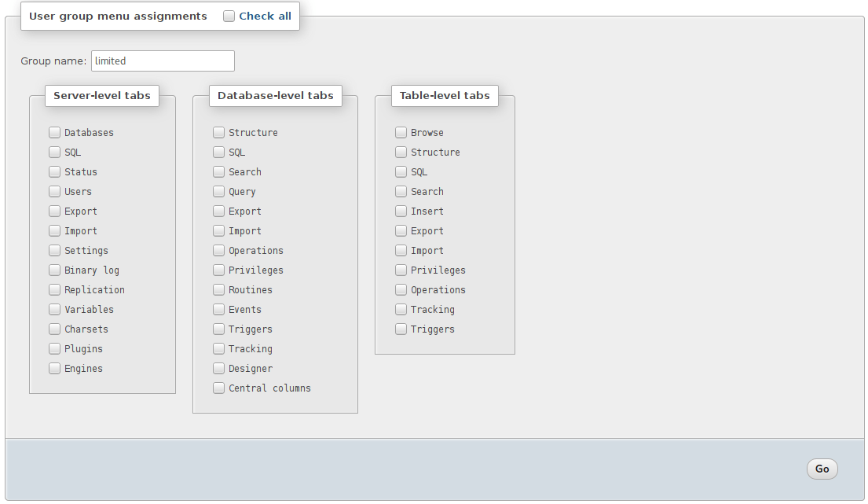Check the Status checkbox

coord(54,171)
